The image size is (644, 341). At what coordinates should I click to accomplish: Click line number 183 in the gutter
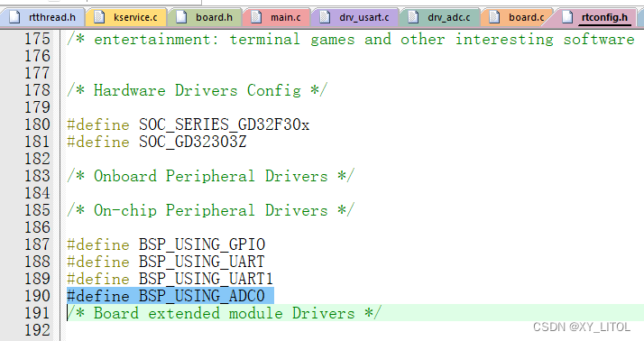tap(37, 176)
